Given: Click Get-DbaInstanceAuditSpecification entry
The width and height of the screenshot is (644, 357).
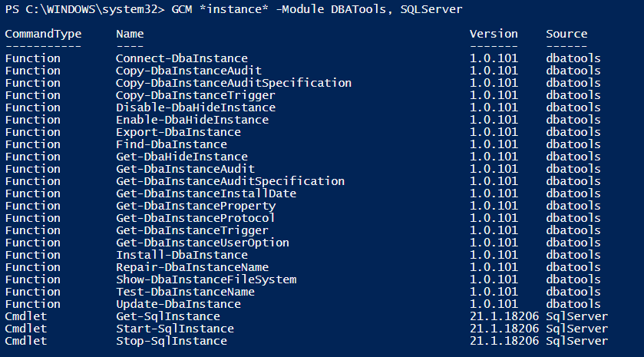Looking at the screenshot, I should pyautogui.click(x=230, y=182).
